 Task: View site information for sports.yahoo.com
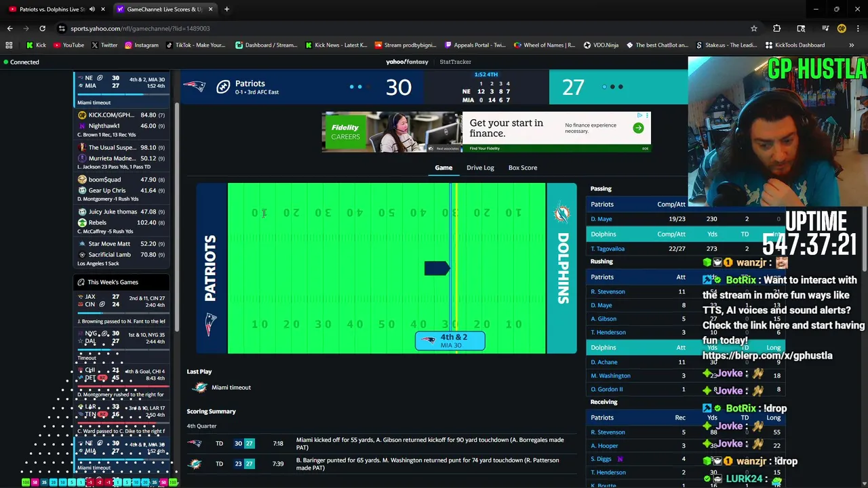[x=62, y=28]
